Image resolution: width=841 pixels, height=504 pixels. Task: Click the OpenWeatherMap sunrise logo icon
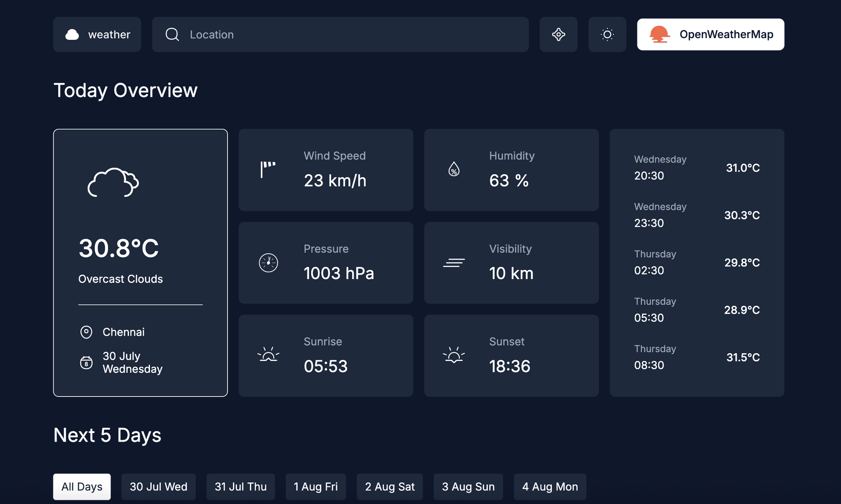pos(659,34)
